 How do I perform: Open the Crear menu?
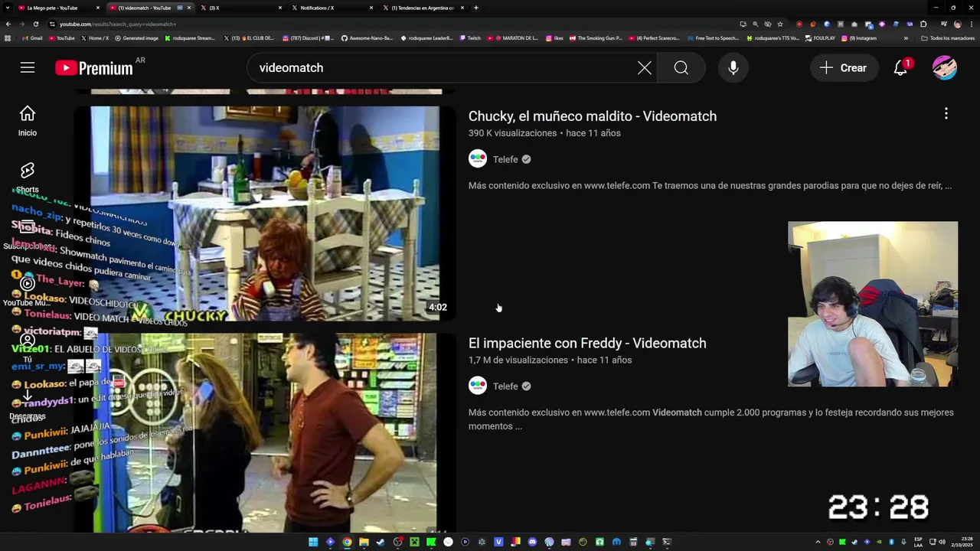click(843, 68)
